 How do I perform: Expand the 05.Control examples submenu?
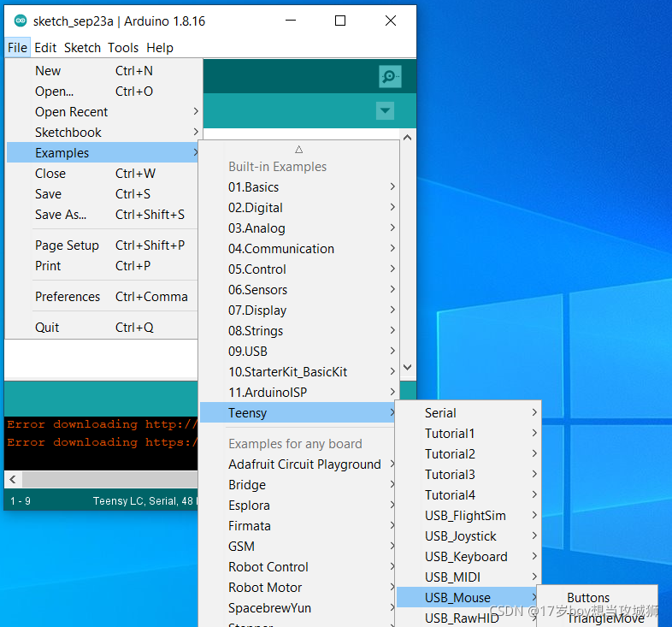click(298, 269)
